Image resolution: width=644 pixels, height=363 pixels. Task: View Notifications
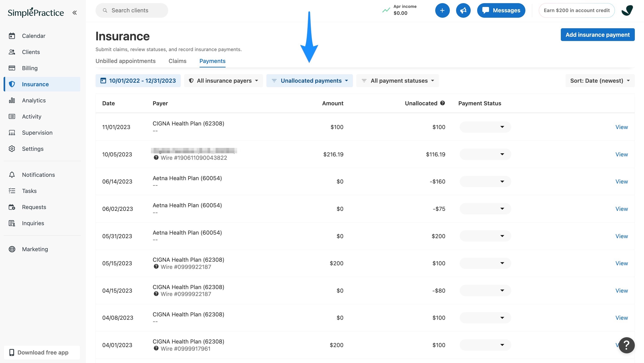42,175
